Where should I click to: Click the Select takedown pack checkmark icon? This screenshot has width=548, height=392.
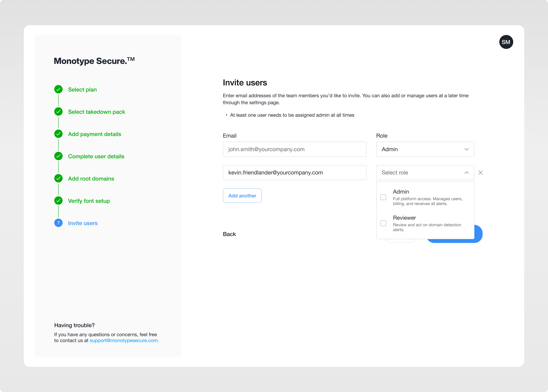tap(58, 111)
